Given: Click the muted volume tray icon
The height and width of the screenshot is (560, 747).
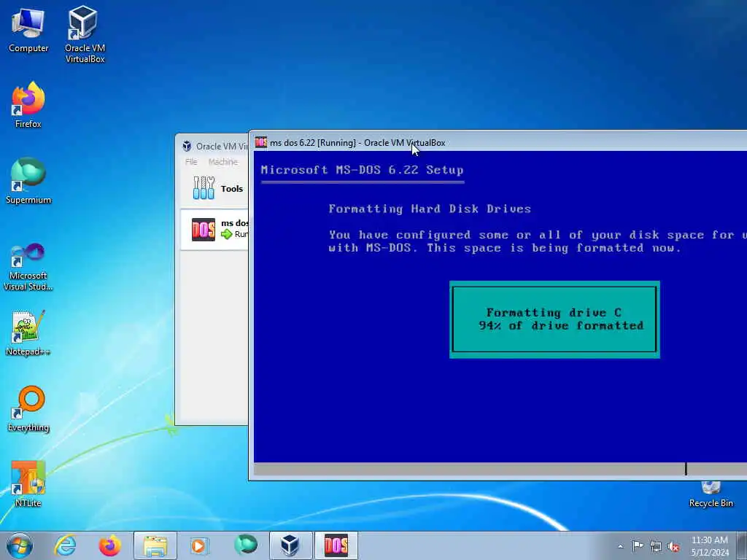Looking at the screenshot, I should [x=673, y=546].
